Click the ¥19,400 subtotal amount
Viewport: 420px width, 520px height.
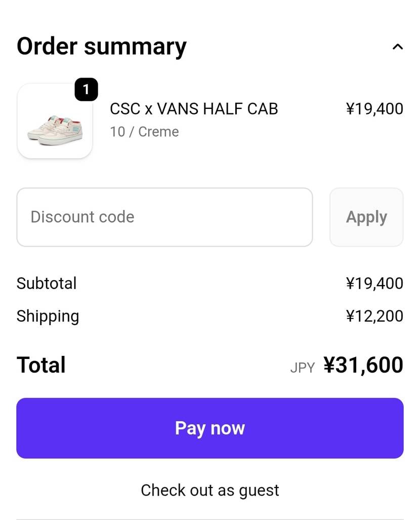tap(374, 283)
